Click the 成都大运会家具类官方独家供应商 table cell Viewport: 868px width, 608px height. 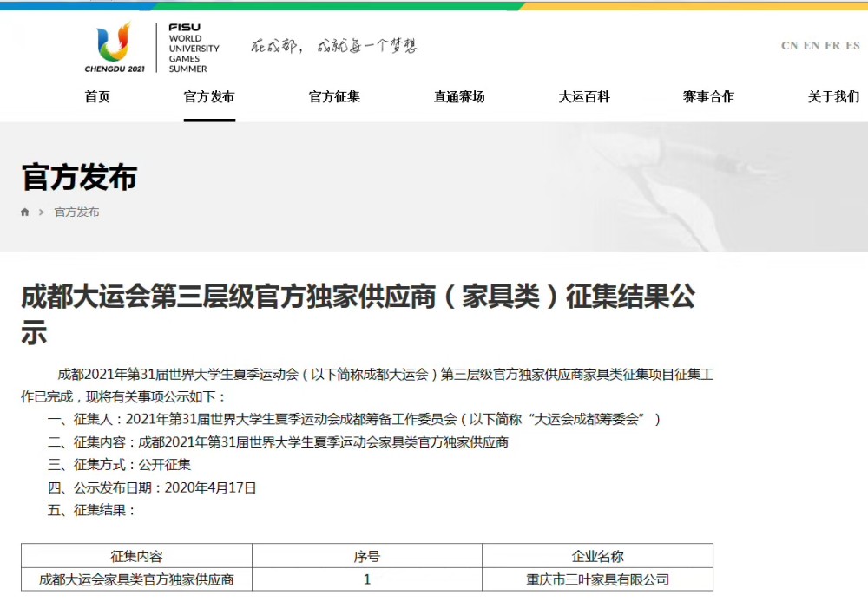[x=136, y=579]
